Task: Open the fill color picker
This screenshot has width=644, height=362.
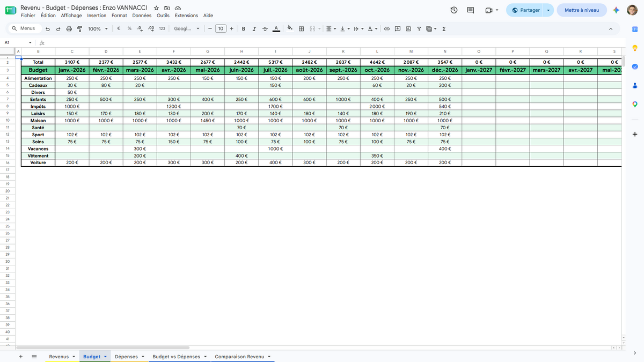Action: click(290, 29)
